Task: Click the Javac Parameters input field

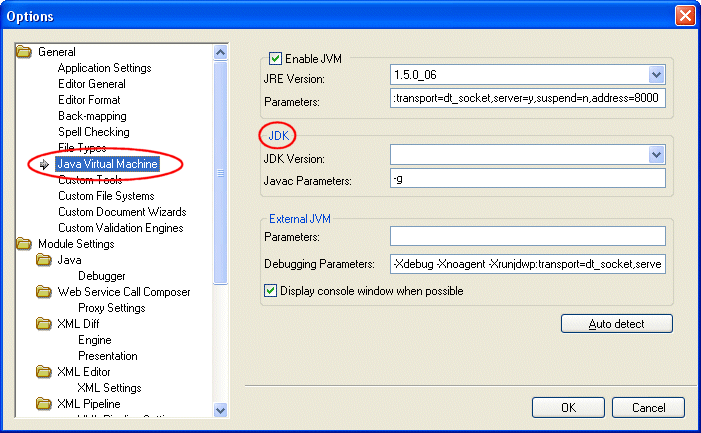Action: pos(527,179)
